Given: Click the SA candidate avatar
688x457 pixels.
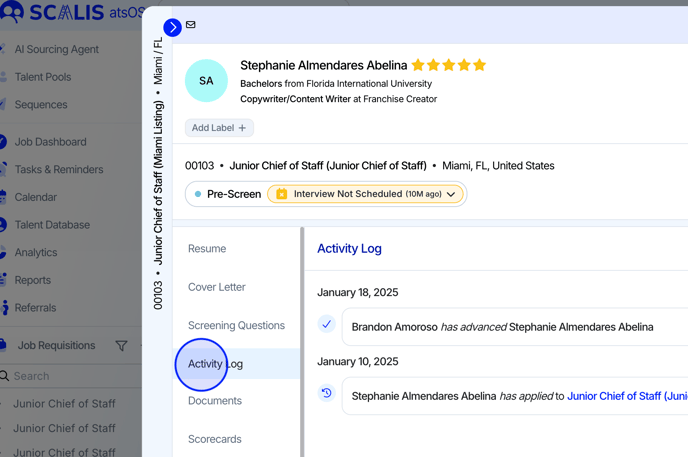Looking at the screenshot, I should (206, 81).
